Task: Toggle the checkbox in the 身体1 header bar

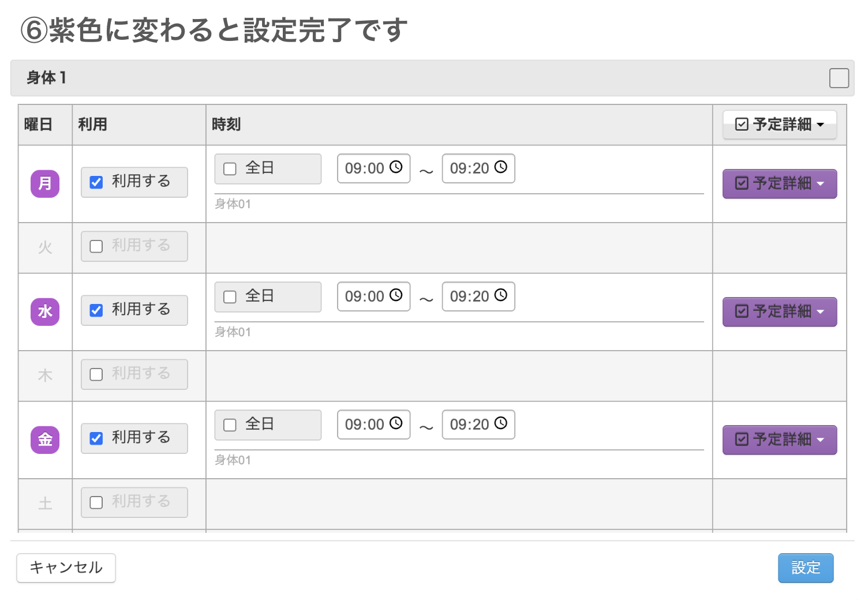Action: pyautogui.click(x=839, y=78)
